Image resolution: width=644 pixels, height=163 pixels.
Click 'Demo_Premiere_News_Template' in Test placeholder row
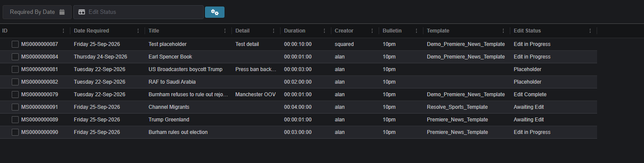[466, 44]
